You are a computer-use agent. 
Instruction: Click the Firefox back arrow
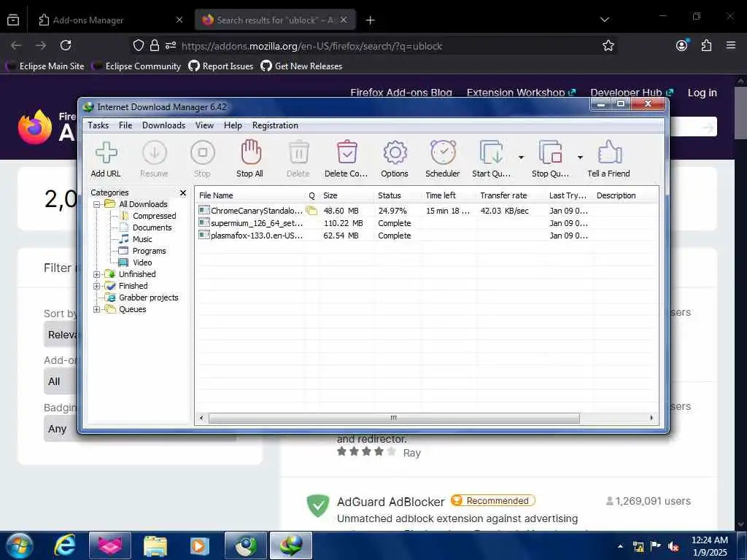[16, 46]
